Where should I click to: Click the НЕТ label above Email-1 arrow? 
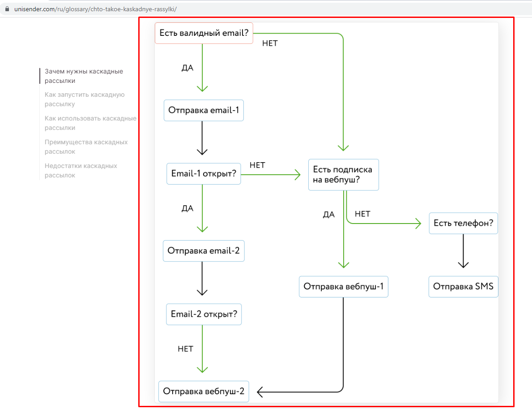tap(257, 165)
